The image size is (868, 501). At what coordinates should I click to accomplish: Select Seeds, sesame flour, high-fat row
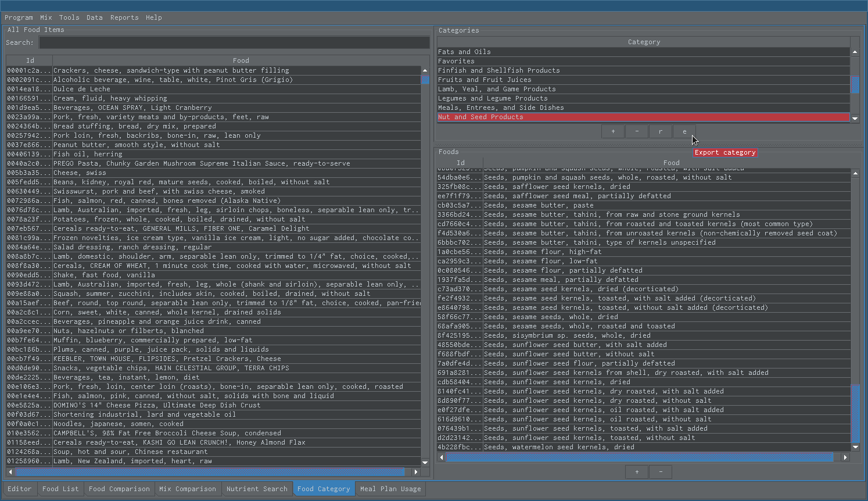pos(644,252)
